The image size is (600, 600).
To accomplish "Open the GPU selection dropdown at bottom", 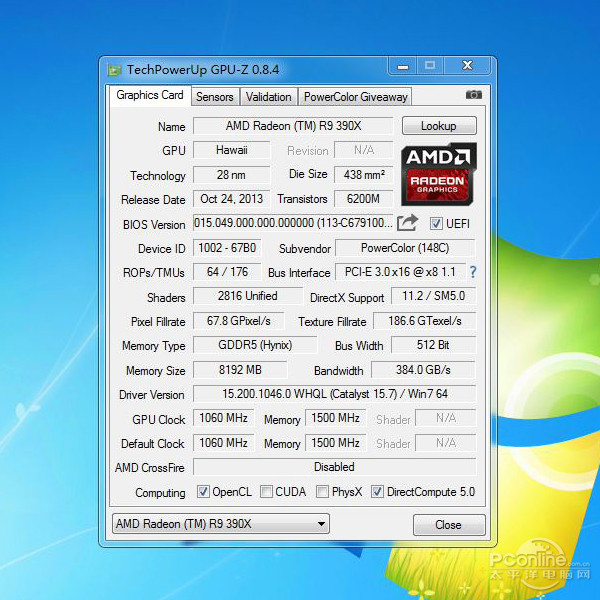I will [x=221, y=523].
